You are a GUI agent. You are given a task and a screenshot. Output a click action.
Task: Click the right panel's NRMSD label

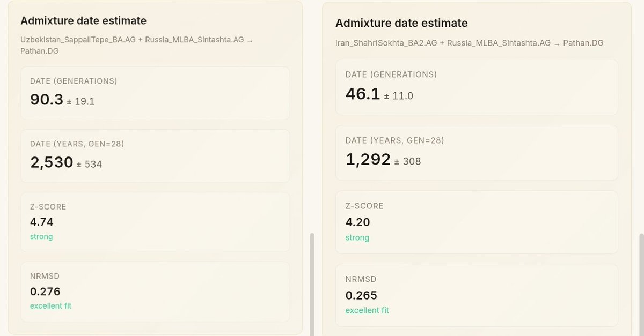click(361, 279)
